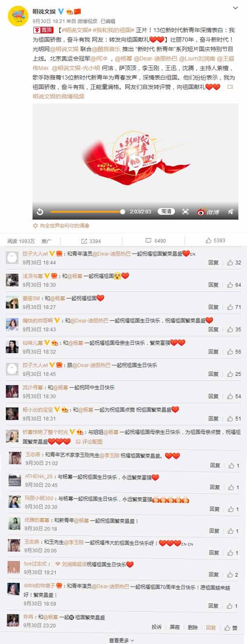Reply to the 浅凉与幂 comment
Screen dimensions: 247x644
[213, 285]
